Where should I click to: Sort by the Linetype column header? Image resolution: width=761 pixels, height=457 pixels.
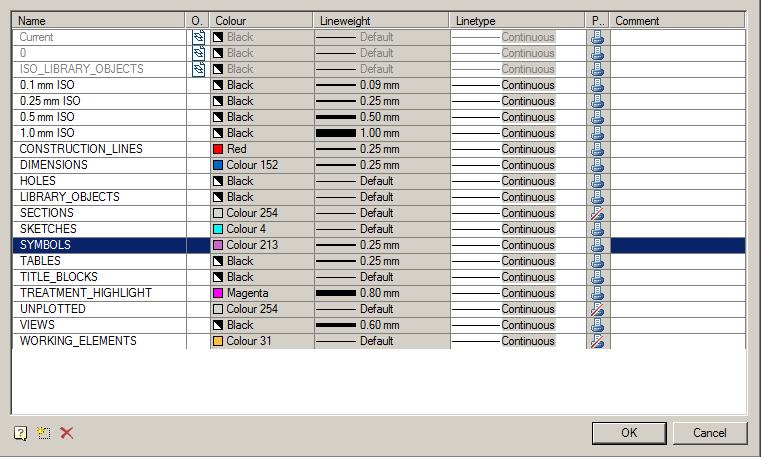coord(518,21)
